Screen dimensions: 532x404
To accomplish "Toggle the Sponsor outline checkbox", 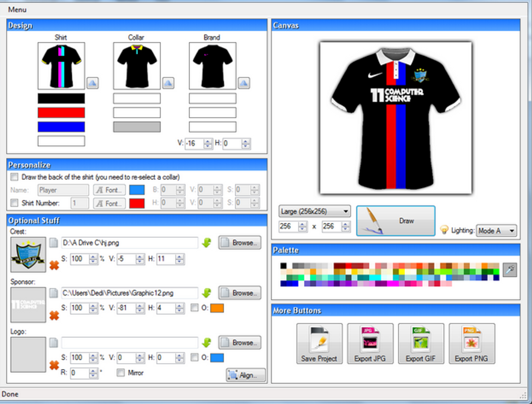I will (194, 308).
